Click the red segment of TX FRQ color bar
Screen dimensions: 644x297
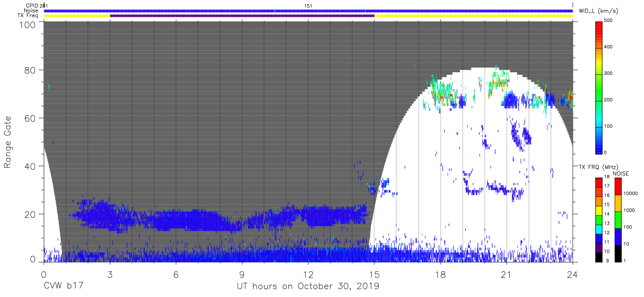pyautogui.click(x=599, y=182)
